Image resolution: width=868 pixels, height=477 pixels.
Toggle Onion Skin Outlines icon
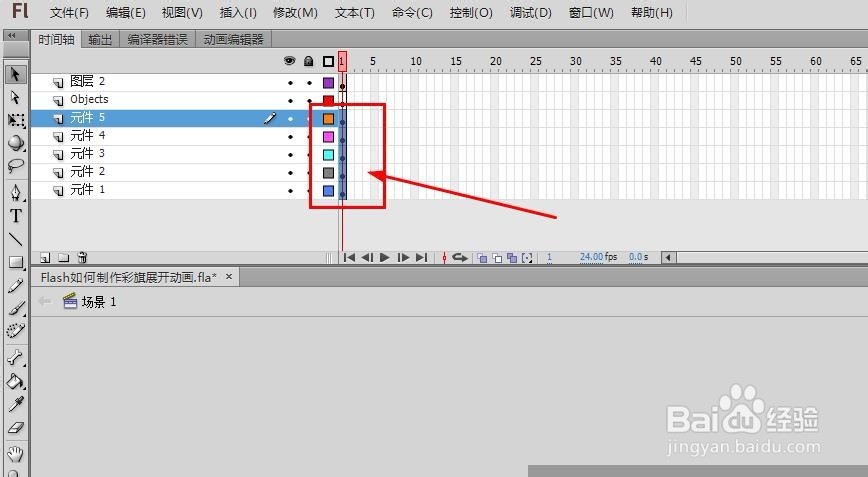[x=497, y=258]
